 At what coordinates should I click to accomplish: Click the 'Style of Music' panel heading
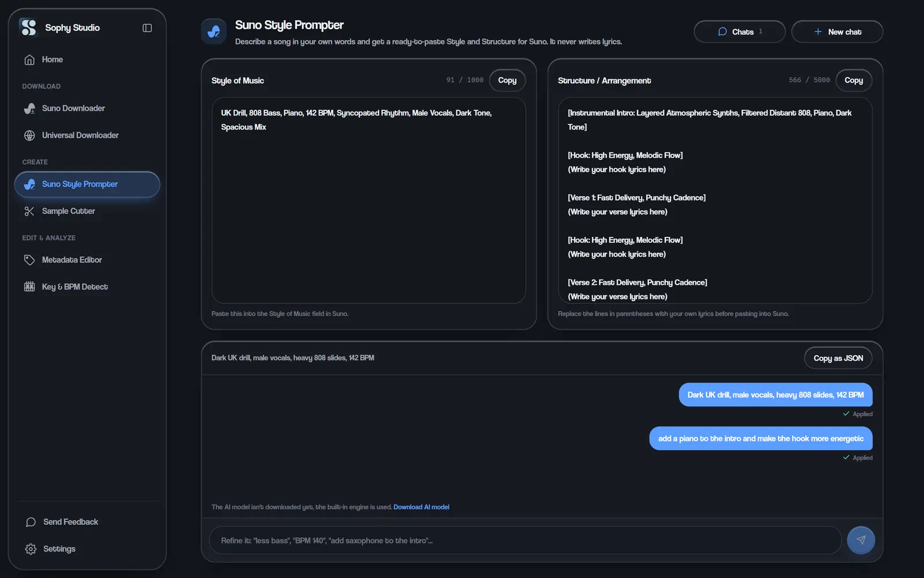237,81
